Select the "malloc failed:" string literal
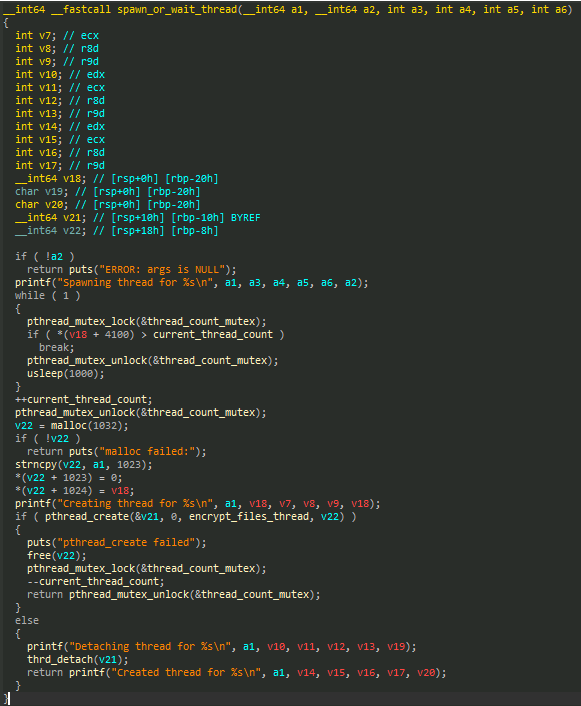Screen dimensions: 581x706 click(x=146, y=452)
